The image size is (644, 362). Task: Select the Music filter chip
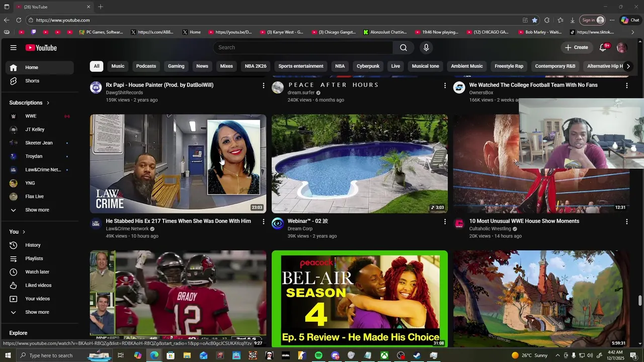(118, 66)
